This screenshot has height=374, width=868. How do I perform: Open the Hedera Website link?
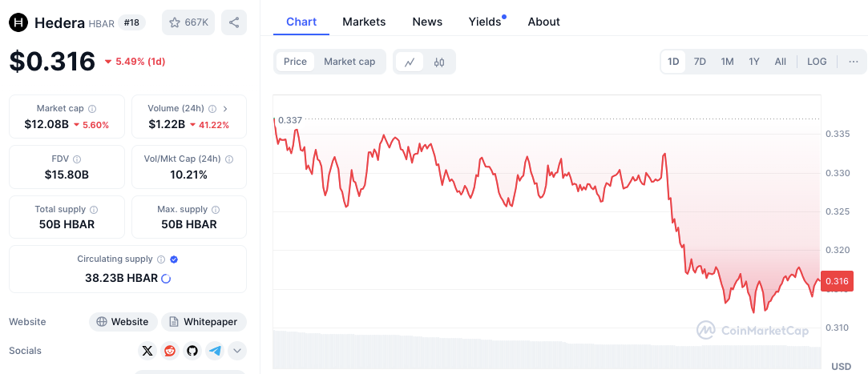[x=123, y=322]
